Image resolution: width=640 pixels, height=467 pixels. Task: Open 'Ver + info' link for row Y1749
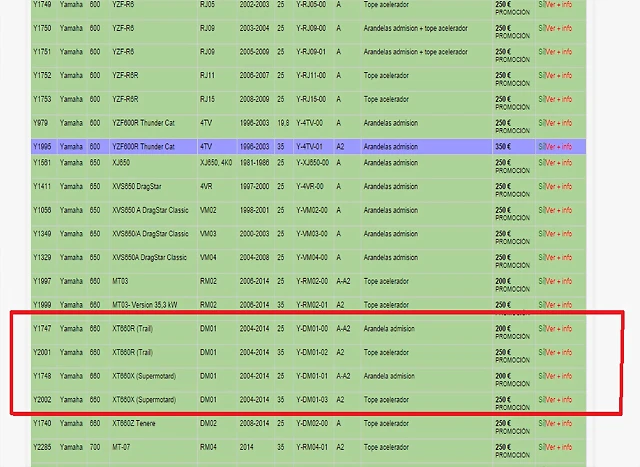pyautogui.click(x=559, y=4)
